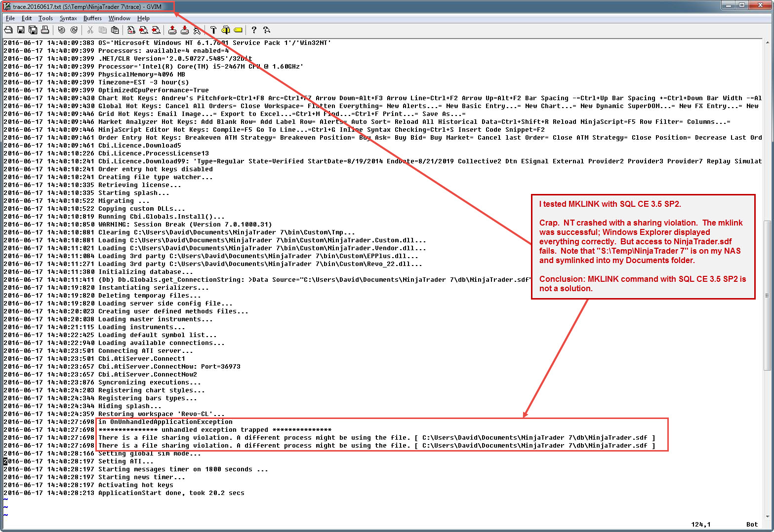Click the 'Bot' scroll indicator in status line
Image resolution: width=774 pixels, height=532 pixels.
tap(752, 525)
